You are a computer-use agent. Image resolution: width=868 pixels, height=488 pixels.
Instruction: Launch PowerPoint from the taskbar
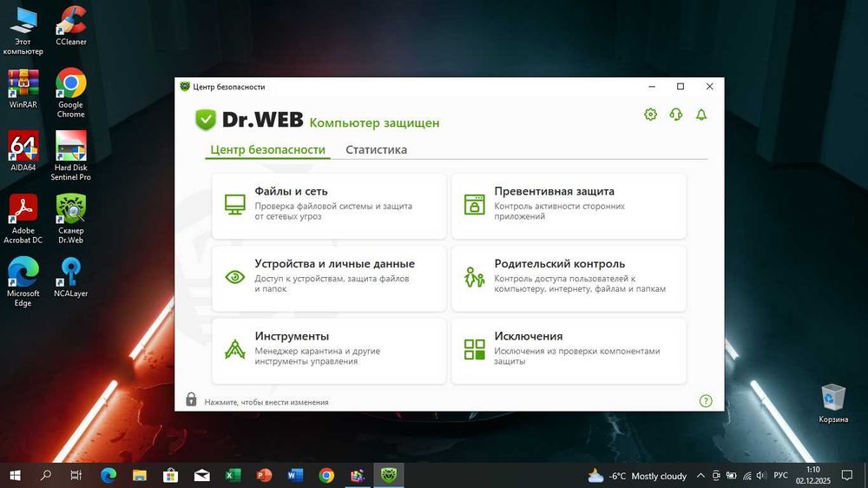pos(264,475)
